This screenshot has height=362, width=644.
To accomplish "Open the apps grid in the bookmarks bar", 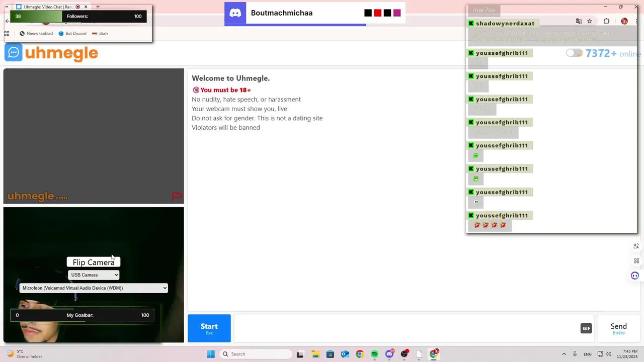I will coord(7,33).
